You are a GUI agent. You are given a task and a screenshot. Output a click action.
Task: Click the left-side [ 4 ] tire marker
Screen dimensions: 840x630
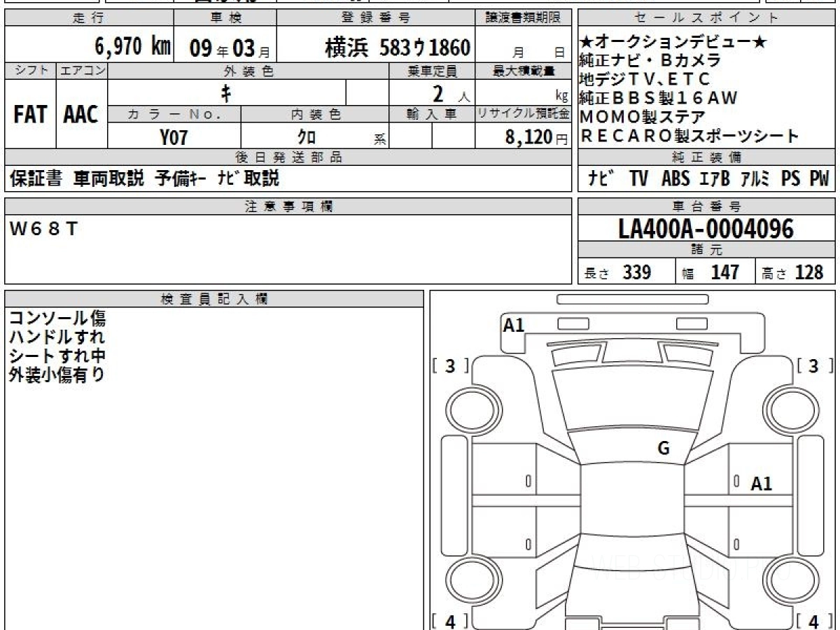pos(451,621)
